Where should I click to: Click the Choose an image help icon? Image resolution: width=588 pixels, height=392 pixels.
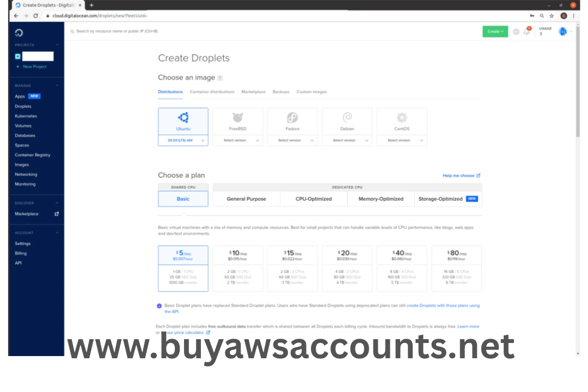coord(220,78)
